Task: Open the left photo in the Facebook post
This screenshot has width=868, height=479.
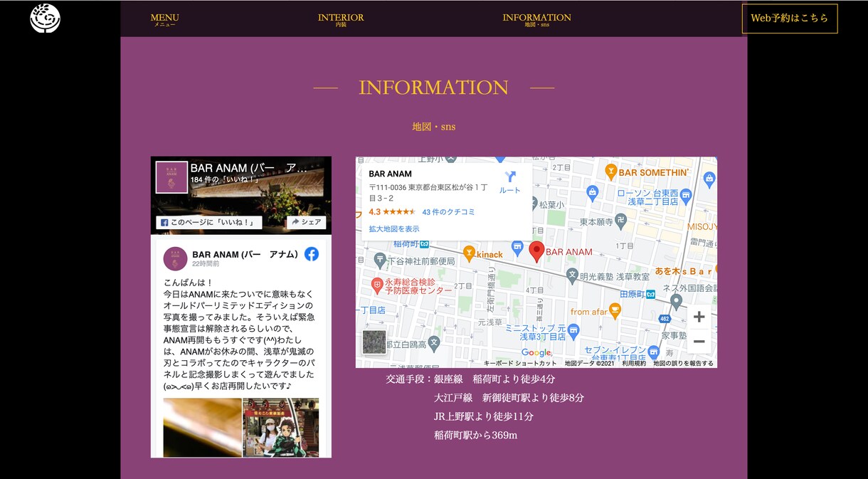Action: click(x=203, y=427)
